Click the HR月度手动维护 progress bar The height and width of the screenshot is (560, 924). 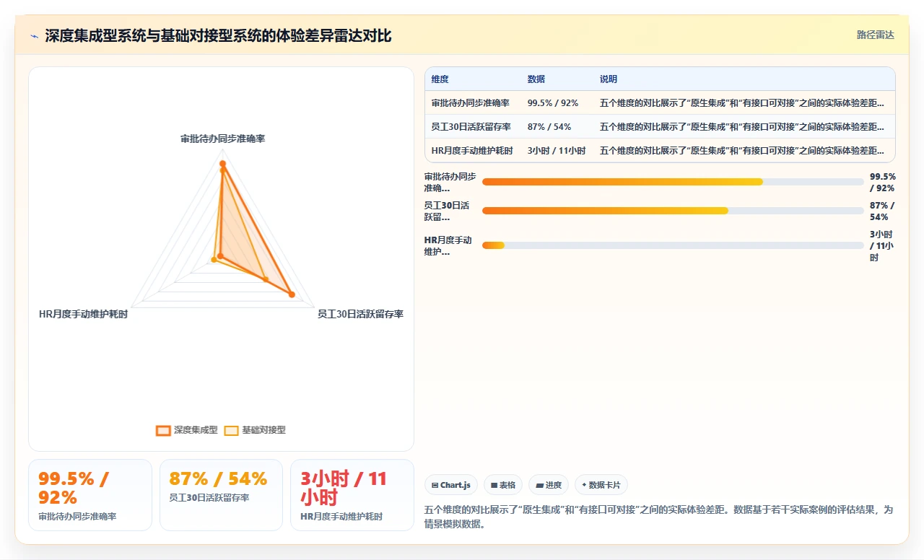pyautogui.click(x=673, y=245)
